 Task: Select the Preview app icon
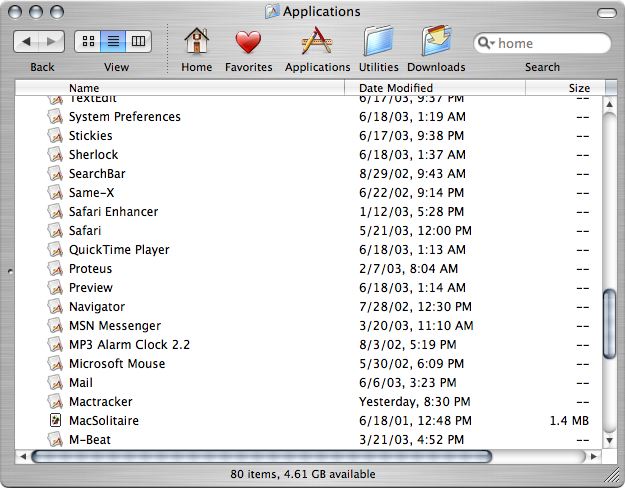click(55, 288)
